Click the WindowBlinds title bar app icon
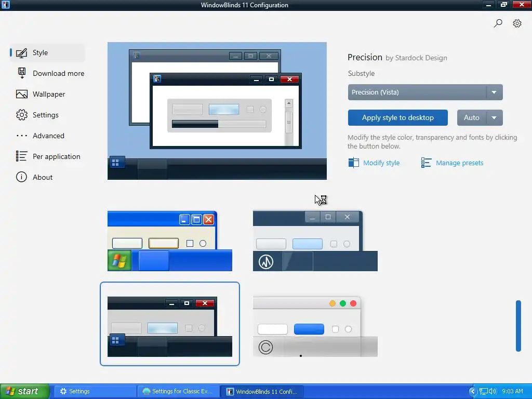The width and height of the screenshot is (532, 399). [x=6, y=5]
